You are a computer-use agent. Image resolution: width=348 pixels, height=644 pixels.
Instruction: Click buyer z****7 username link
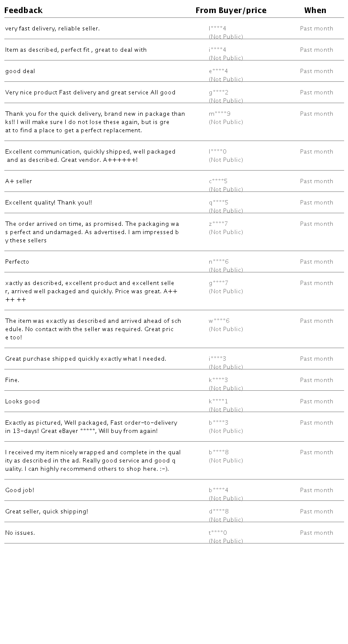(x=218, y=224)
